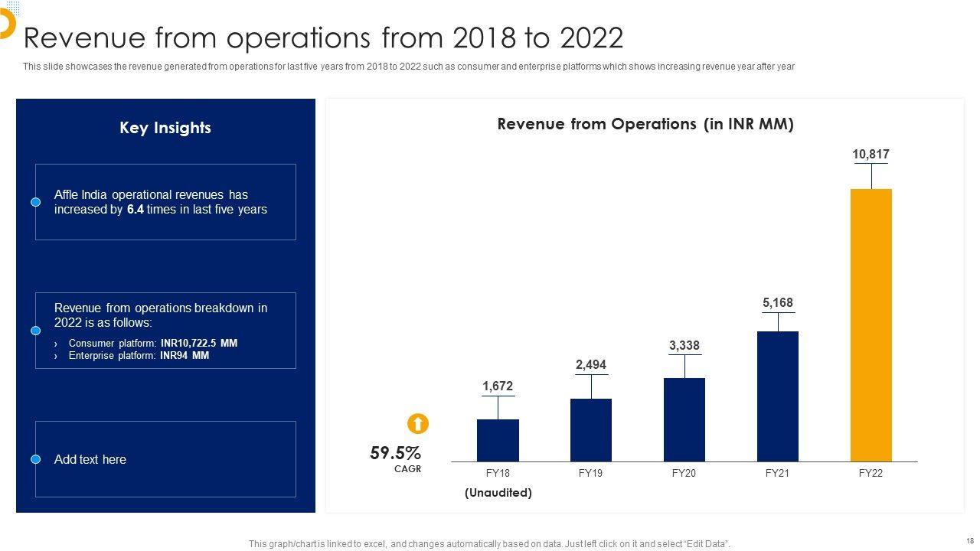
Task: Click the FY21 bar in the chart
Action: click(x=777, y=396)
